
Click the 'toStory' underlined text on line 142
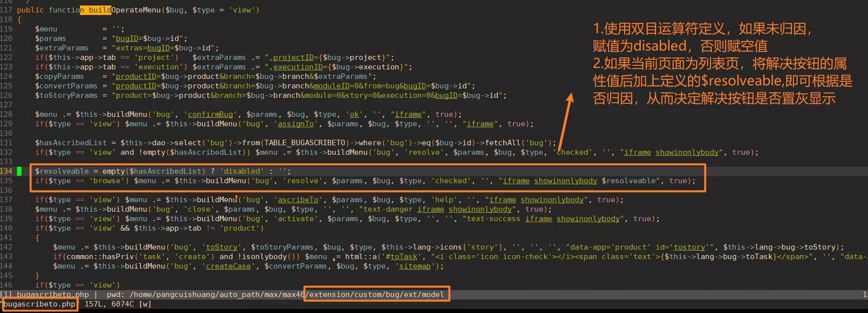[x=222, y=247]
